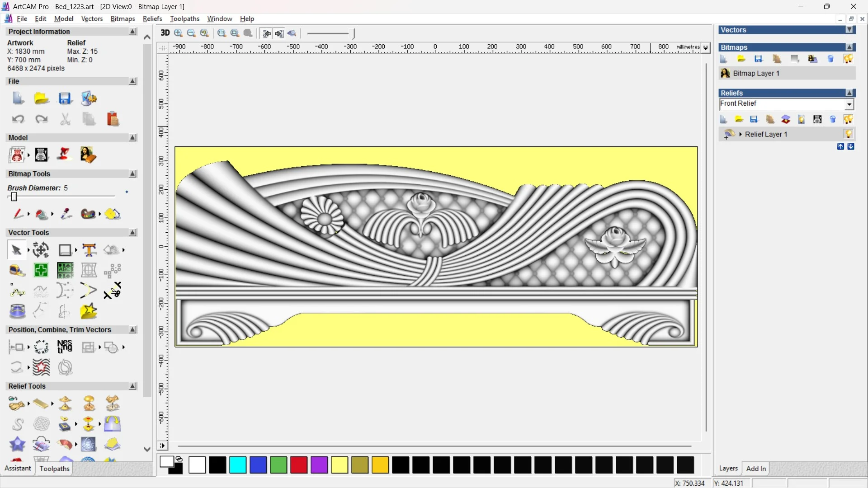Click the ruler units dropdown arrow

pyautogui.click(x=706, y=47)
